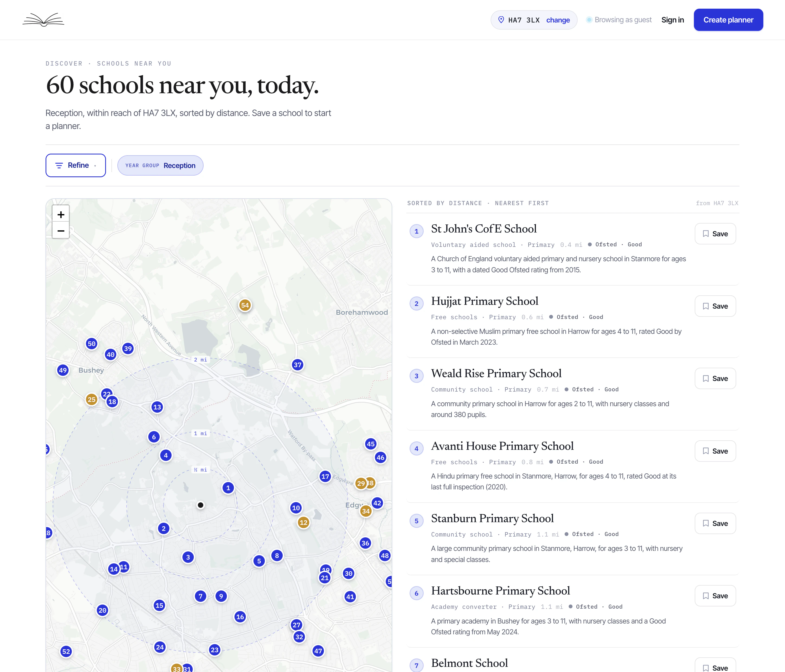Change the HA7 3LX postcode
The height and width of the screenshot is (672, 785).
pyautogui.click(x=558, y=20)
